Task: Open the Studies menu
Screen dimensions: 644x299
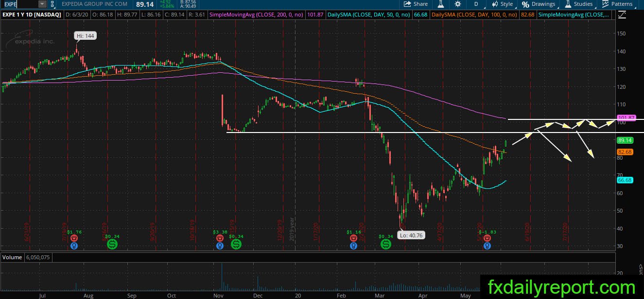Action: [x=579, y=4]
